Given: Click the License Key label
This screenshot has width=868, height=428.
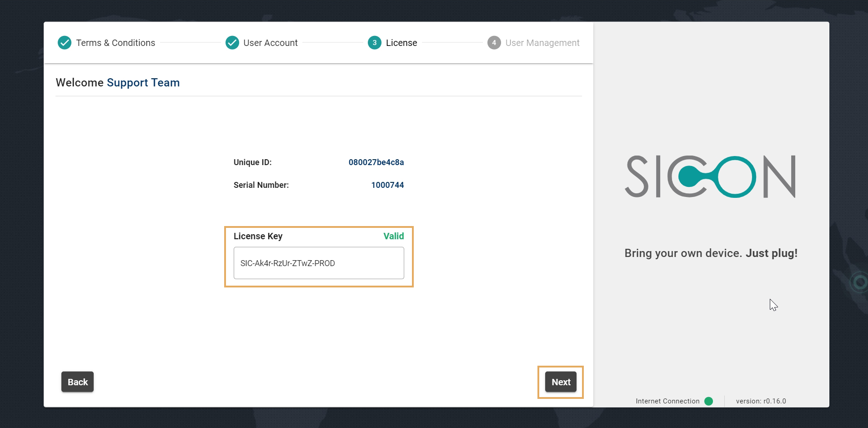Looking at the screenshot, I should (x=258, y=236).
